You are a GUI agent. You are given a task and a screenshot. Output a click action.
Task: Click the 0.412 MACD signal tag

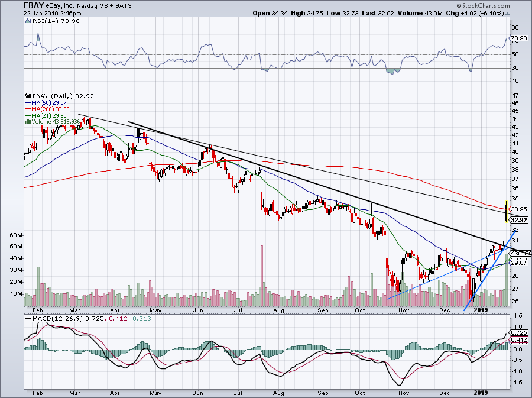[519, 340]
